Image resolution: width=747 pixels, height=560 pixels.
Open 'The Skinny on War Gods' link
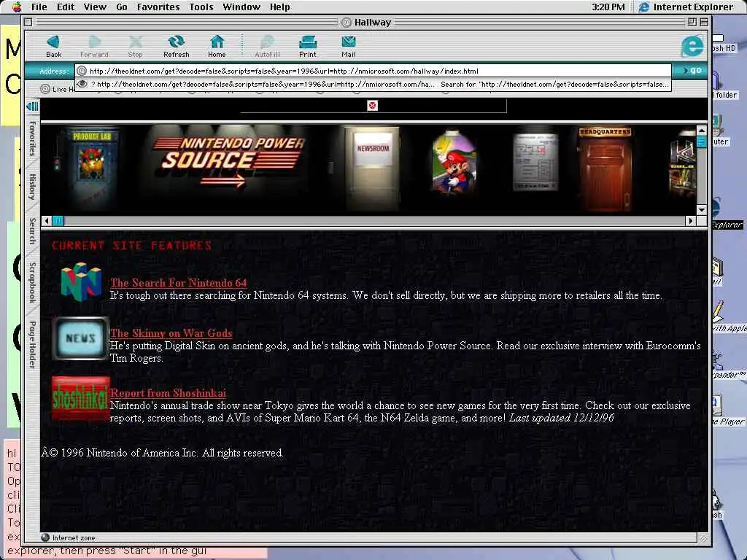pos(171,333)
